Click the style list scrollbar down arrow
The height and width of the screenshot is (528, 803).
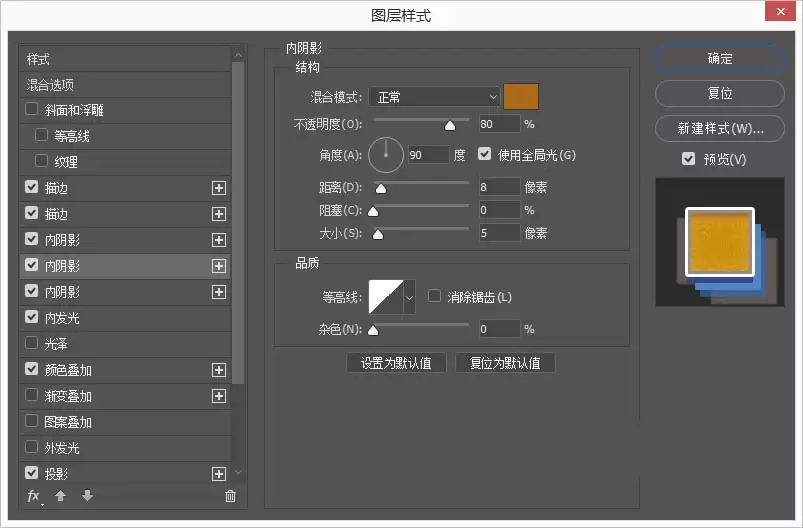click(238, 473)
